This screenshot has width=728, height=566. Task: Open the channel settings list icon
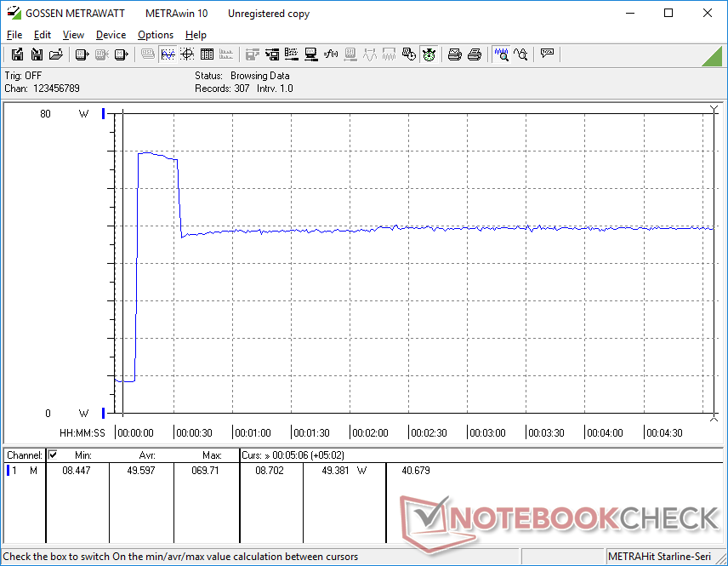pos(292,54)
